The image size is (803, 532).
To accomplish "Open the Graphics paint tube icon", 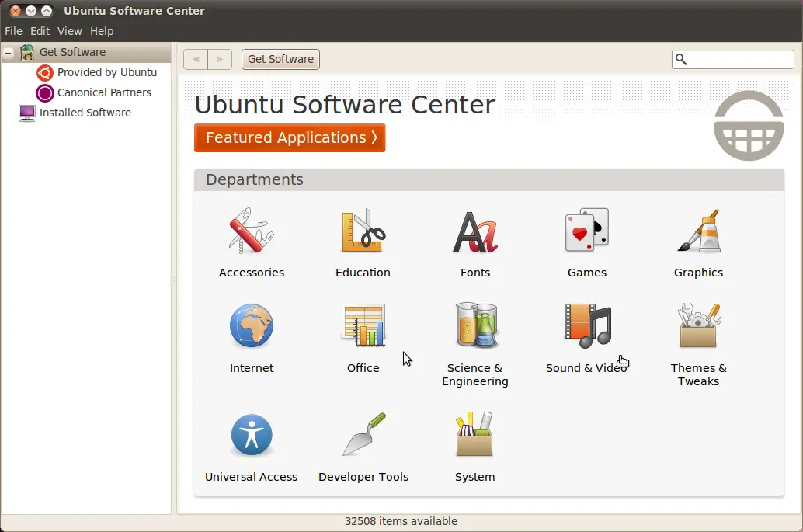I will click(x=698, y=231).
